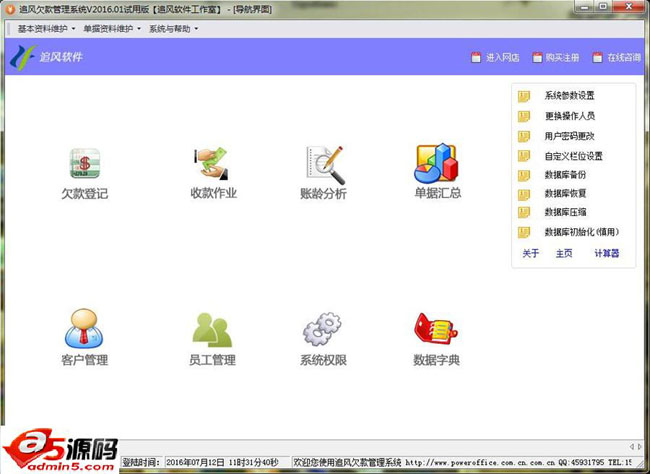Select 更换操作人员 to switch operator

570,116
